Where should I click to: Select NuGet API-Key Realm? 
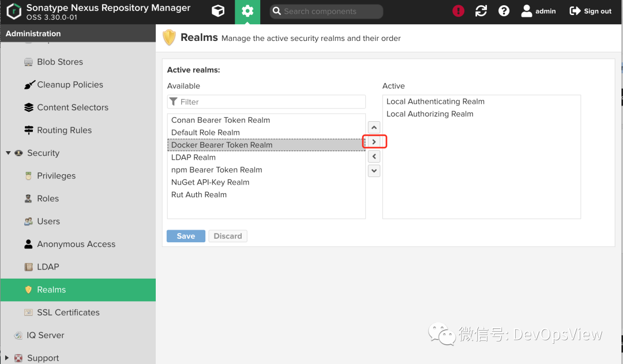[x=266, y=182]
